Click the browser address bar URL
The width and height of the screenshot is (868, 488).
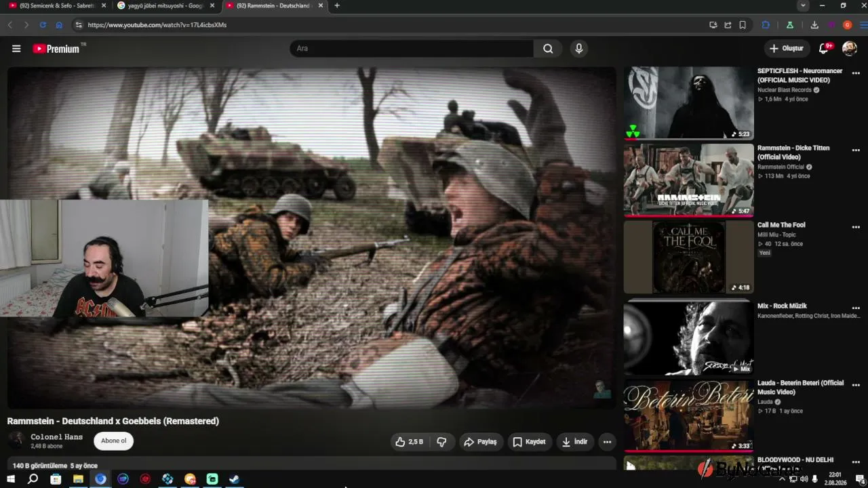tap(157, 25)
